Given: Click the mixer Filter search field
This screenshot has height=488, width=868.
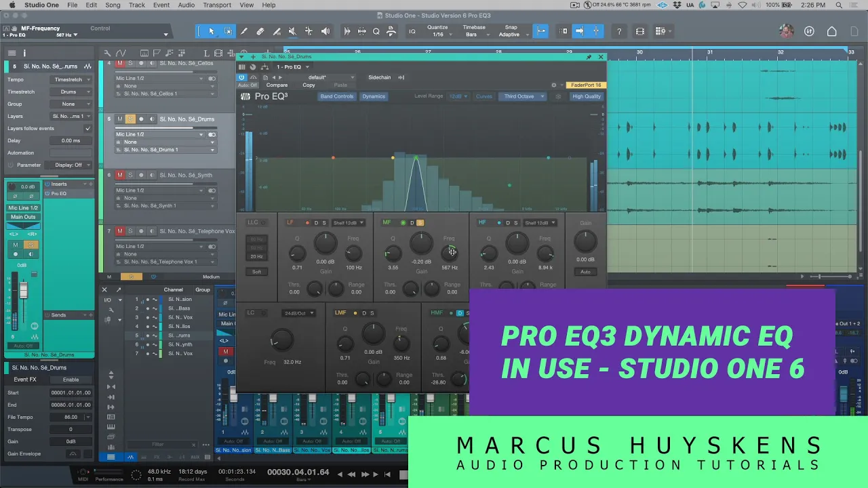Looking at the screenshot, I should (157, 445).
